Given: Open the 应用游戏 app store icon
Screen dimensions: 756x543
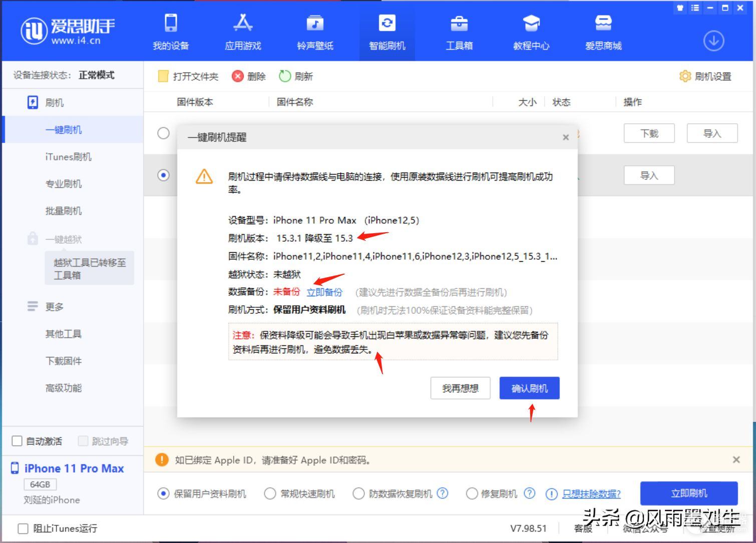Looking at the screenshot, I should tap(243, 24).
